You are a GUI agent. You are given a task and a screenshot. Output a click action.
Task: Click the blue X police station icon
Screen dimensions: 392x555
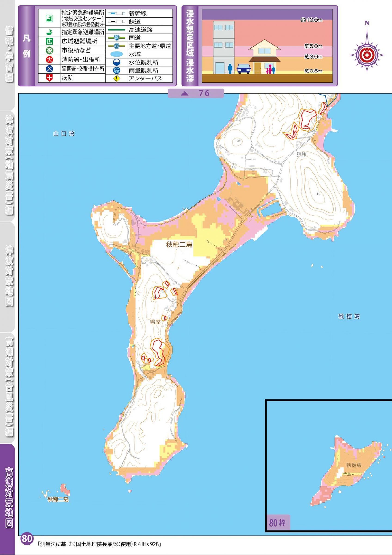pyautogui.click(x=49, y=69)
